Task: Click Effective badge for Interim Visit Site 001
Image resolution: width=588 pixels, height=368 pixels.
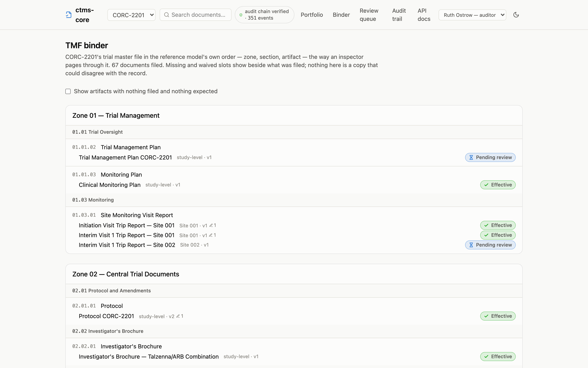Action: tap(498, 235)
